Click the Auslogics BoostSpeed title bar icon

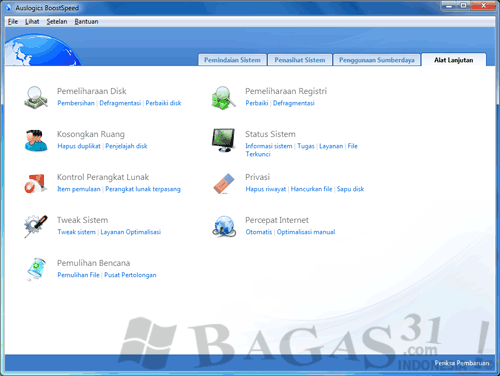coord(9,7)
